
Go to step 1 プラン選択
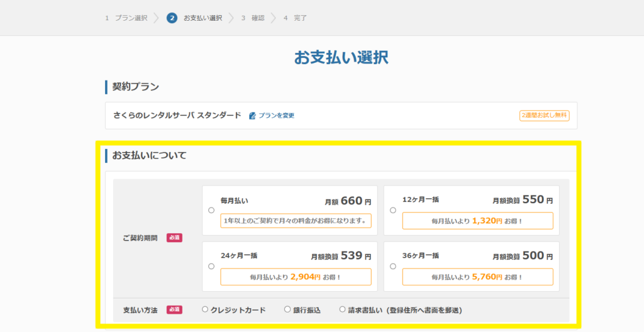tap(126, 18)
